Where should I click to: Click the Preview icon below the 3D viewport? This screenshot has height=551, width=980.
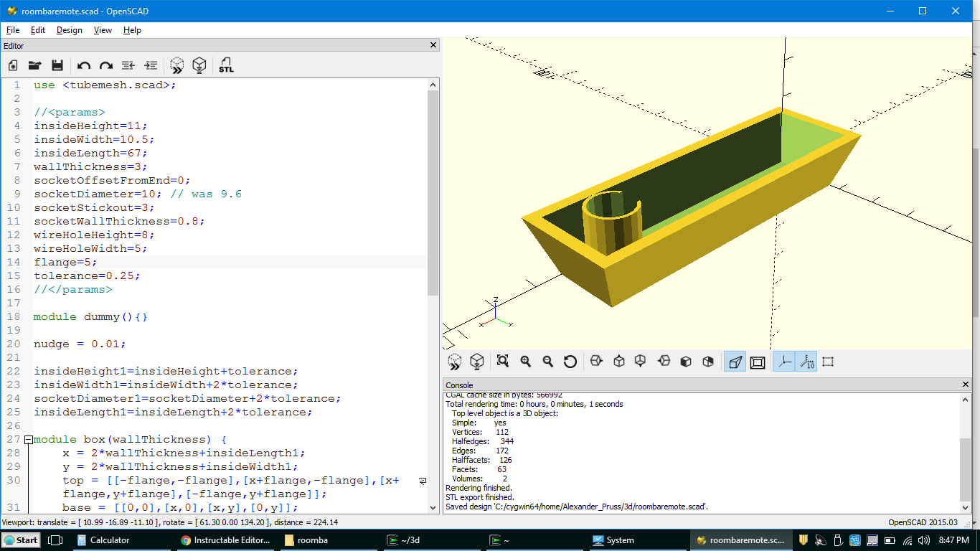tap(455, 362)
